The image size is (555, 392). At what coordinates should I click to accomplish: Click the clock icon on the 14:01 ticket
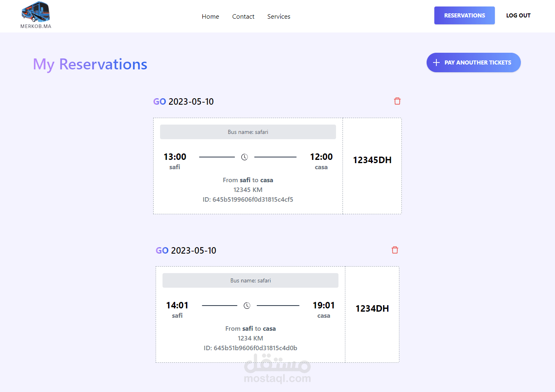click(x=247, y=306)
